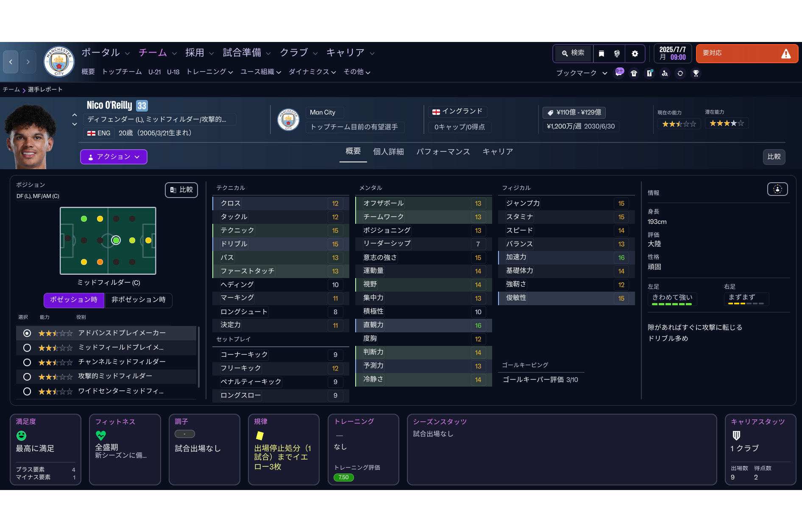Open the messages inbox with 9+ badge

point(619,73)
